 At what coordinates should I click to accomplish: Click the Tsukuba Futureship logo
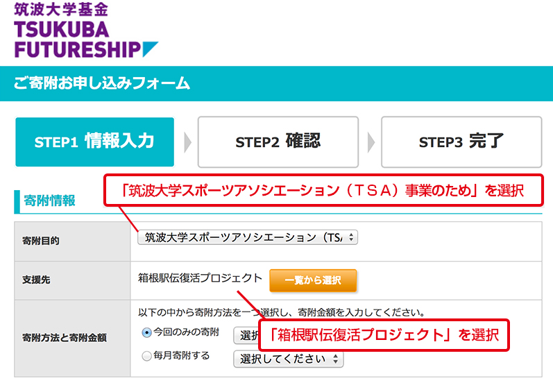click(x=86, y=30)
